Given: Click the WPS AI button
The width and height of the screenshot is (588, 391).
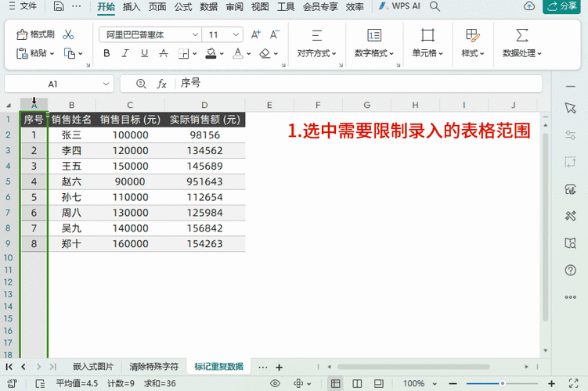Looking at the screenshot, I should (400, 6).
